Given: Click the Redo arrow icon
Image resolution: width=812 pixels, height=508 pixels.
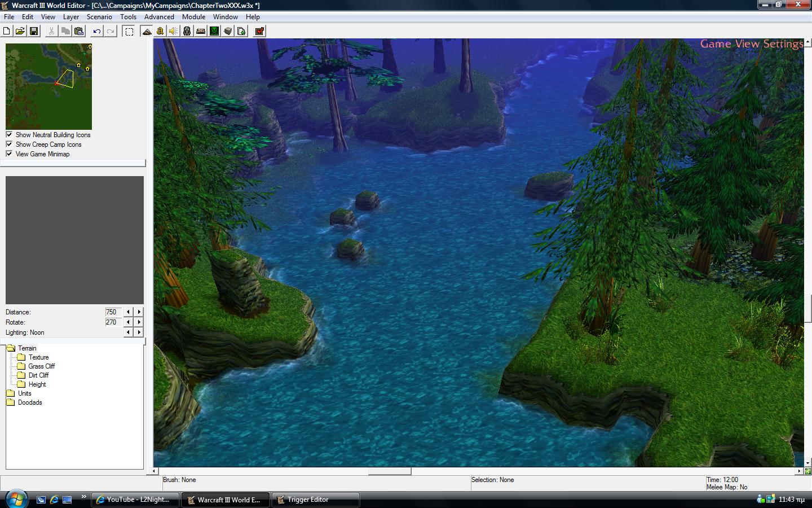Looking at the screenshot, I should pos(111,31).
